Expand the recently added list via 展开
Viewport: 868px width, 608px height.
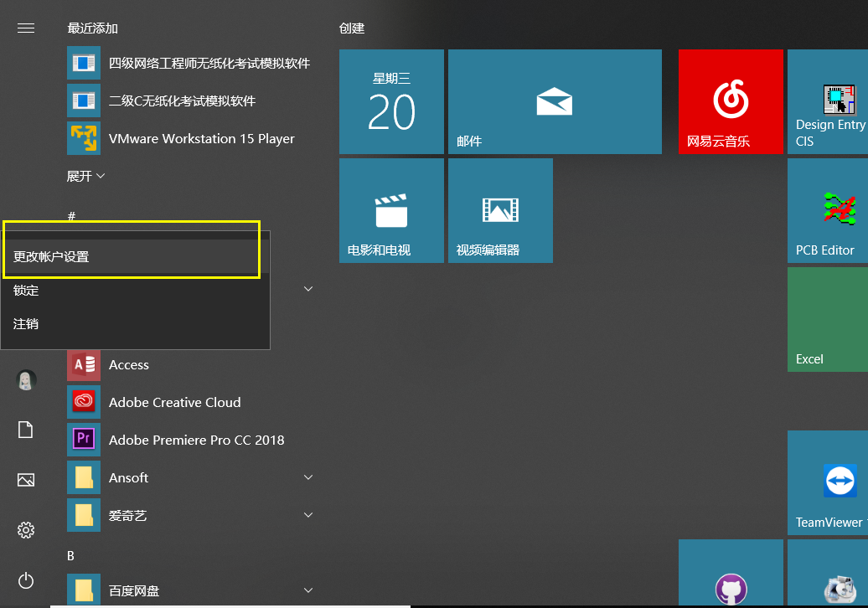(x=85, y=177)
